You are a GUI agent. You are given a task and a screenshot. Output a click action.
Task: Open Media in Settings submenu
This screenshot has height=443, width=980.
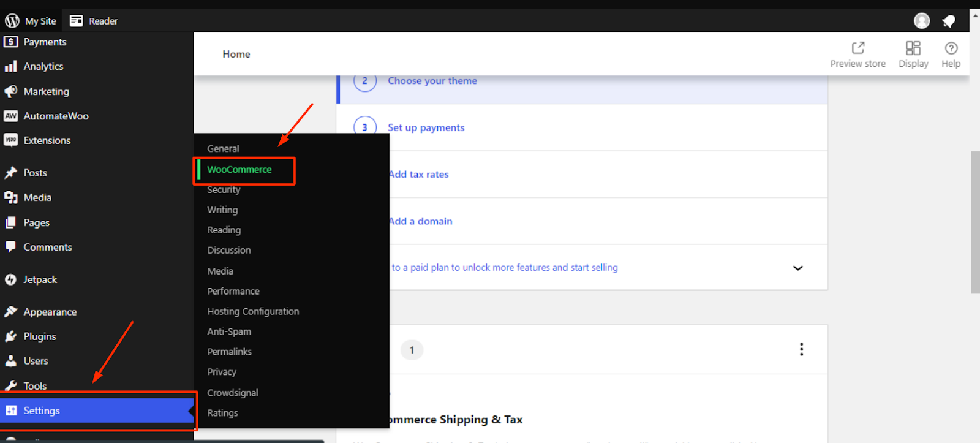tap(220, 271)
